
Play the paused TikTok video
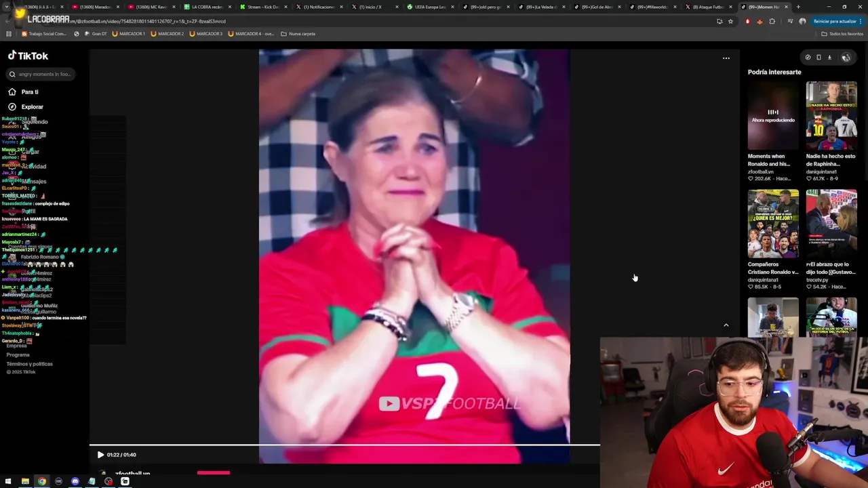[100, 455]
